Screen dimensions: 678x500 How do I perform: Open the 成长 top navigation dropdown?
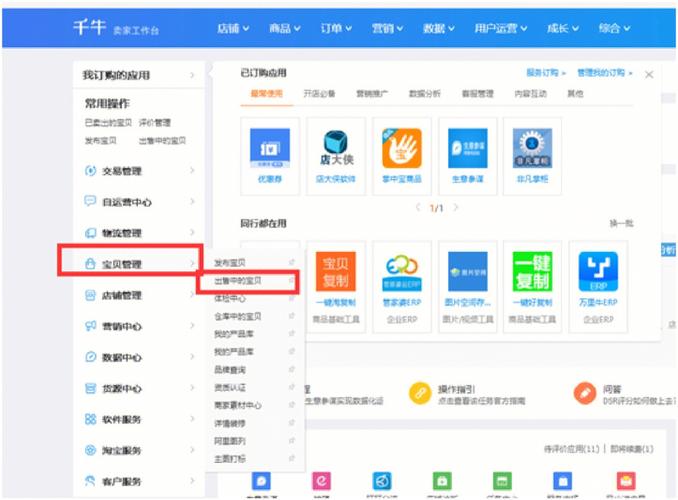(x=563, y=29)
